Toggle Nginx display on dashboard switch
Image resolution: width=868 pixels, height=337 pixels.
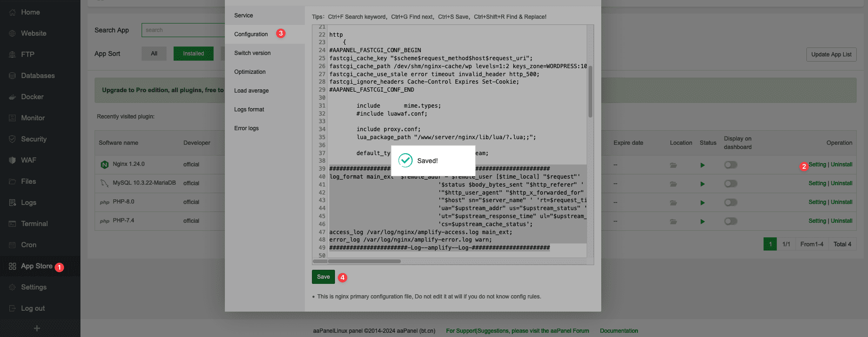click(731, 165)
